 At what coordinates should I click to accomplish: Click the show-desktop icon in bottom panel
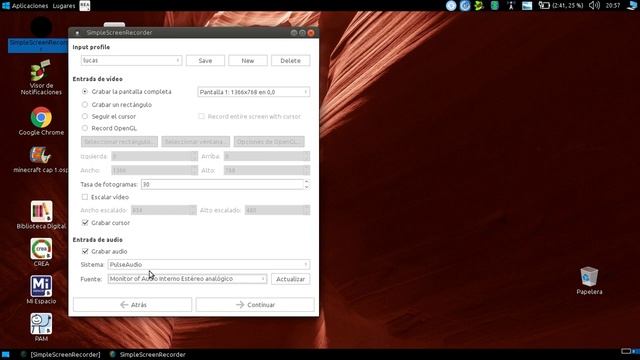pos(5,354)
